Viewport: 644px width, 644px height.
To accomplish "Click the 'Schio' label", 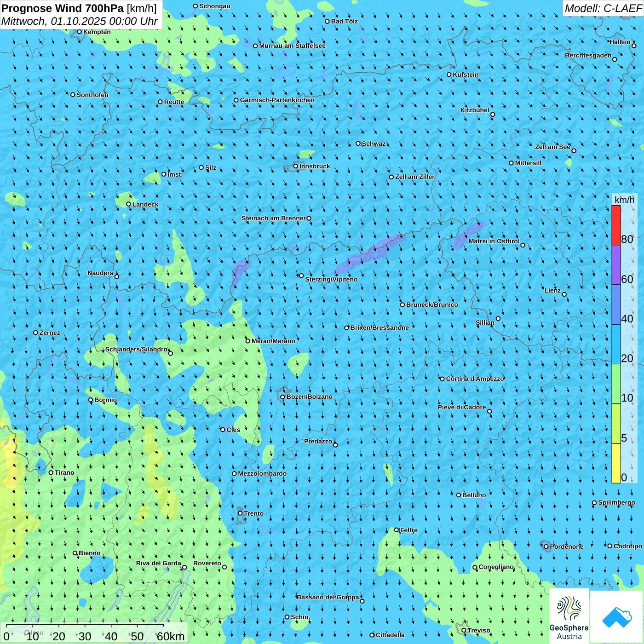I will point(299,617).
